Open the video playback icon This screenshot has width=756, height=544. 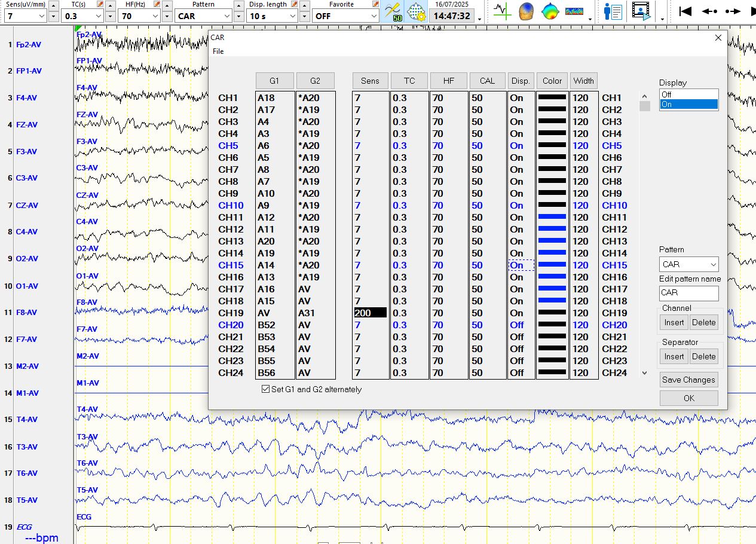[x=641, y=11]
